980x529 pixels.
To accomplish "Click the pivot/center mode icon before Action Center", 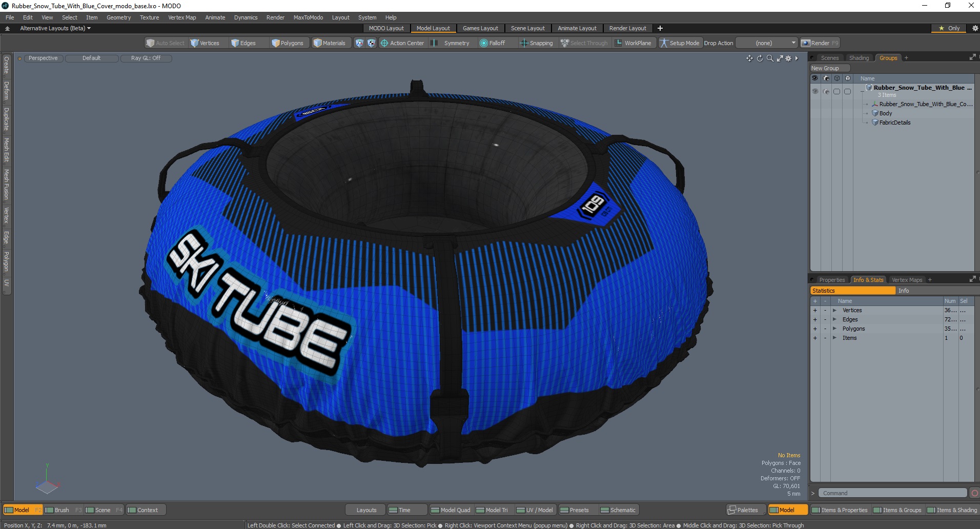I will [372, 43].
